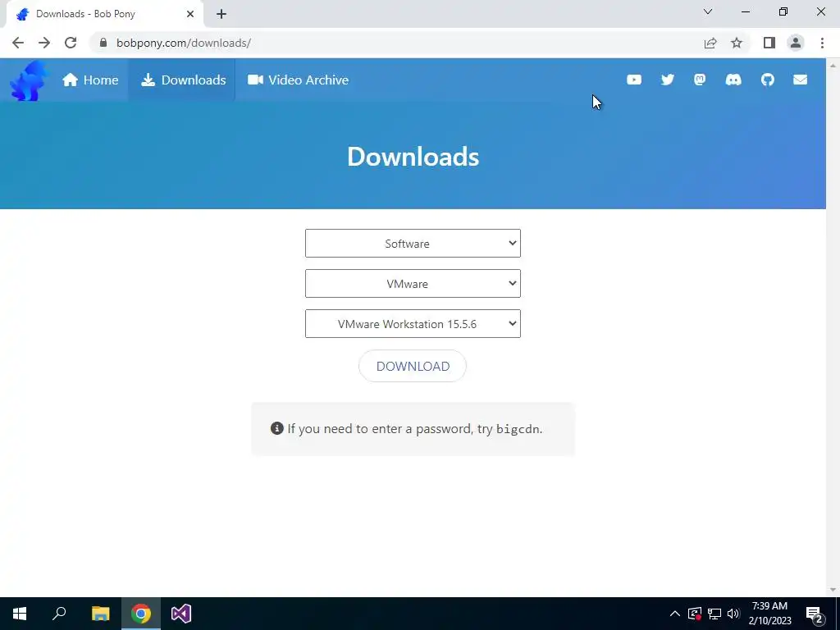Click the scrollbar up arrow
This screenshot has width=840, height=630.
[x=833, y=65]
